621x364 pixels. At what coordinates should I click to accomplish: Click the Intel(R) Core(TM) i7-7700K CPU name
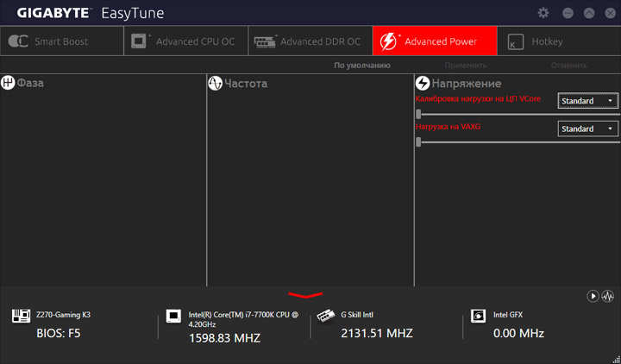[243, 319]
